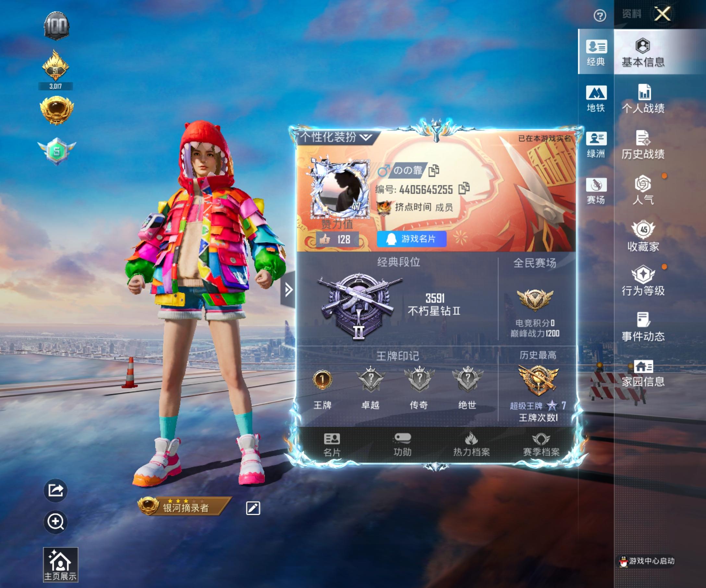Open the golden helmet medal badge
Image resolution: width=706 pixels, height=588 pixels.
coord(56,110)
